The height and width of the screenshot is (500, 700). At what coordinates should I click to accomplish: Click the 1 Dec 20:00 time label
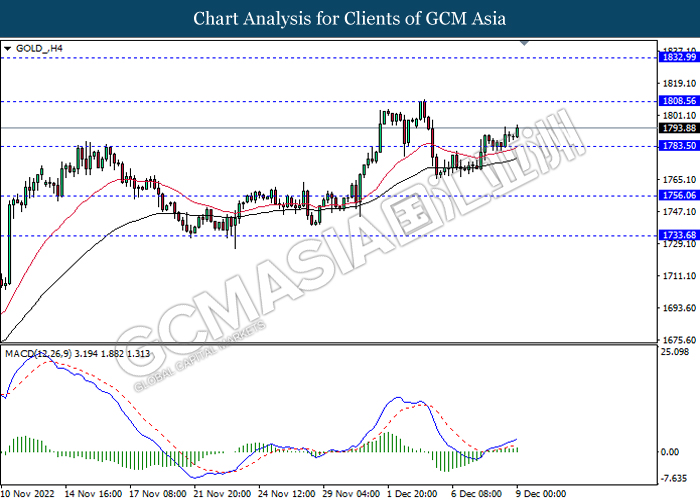pyautogui.click(x=412, y=494)
